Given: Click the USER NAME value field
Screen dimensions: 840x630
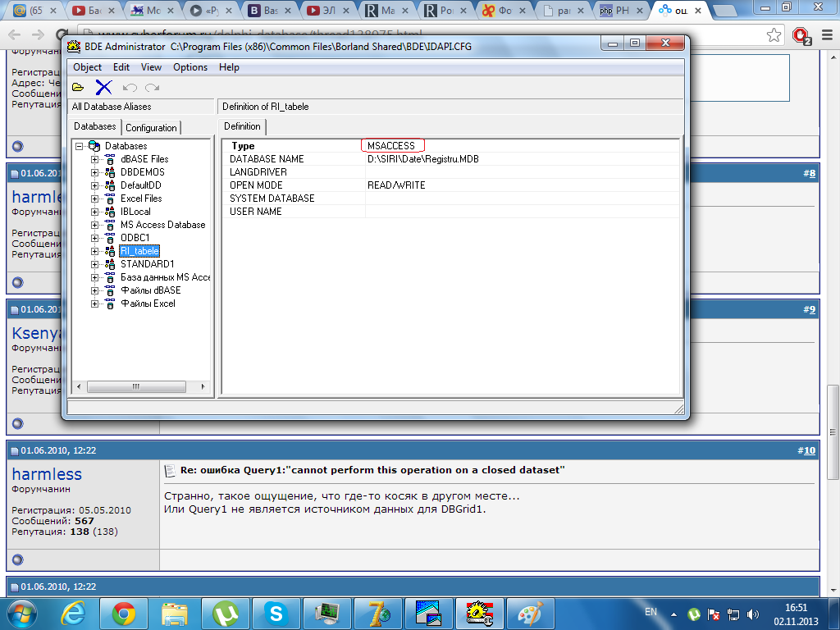Looking at the screenshot, I should [522, 212].
